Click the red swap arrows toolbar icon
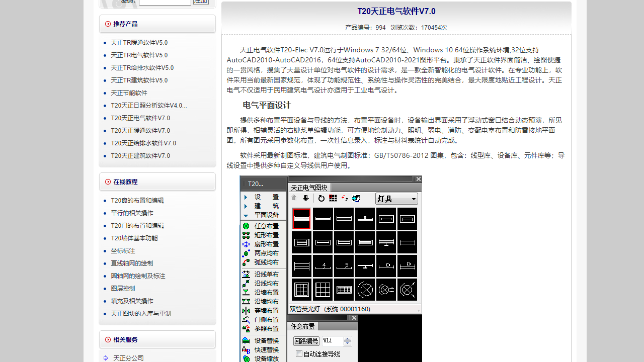Screen dimensions: 644x362 [345, 199]
